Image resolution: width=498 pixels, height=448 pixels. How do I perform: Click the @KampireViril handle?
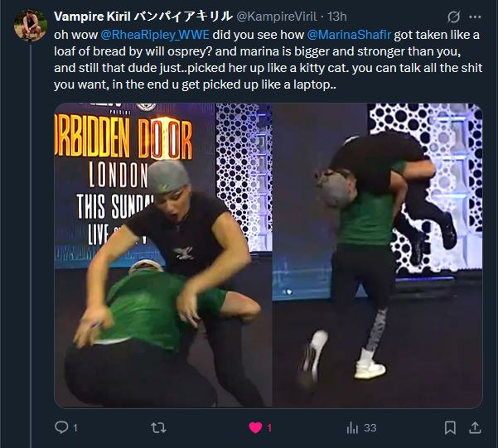coord(277,17)
